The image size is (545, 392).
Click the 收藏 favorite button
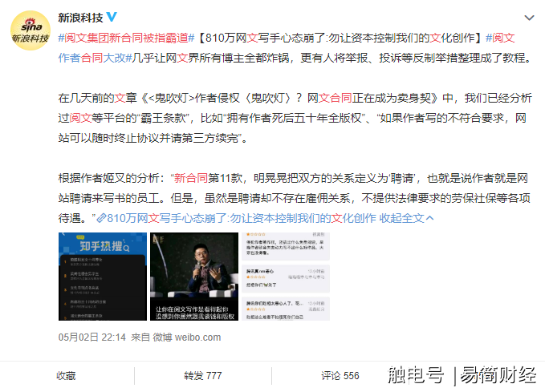[x=66, y=376]
